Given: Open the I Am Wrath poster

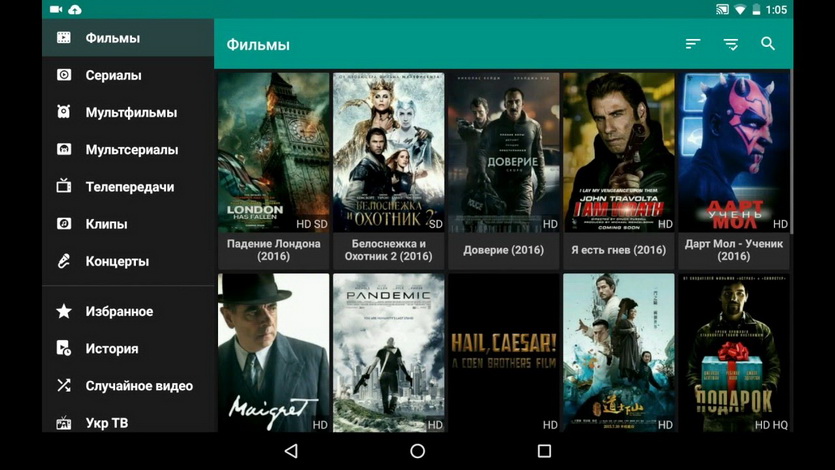Looking at the screenshot, I should tap(619, 152).
